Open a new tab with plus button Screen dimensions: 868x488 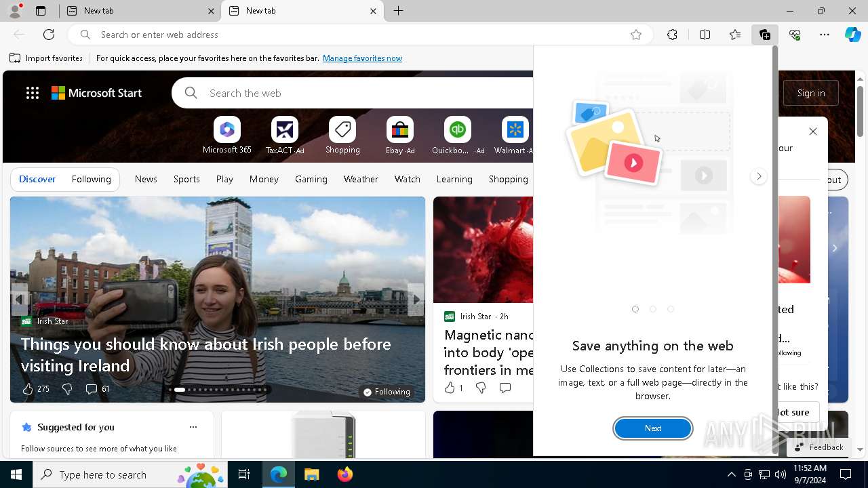point(399,11)
